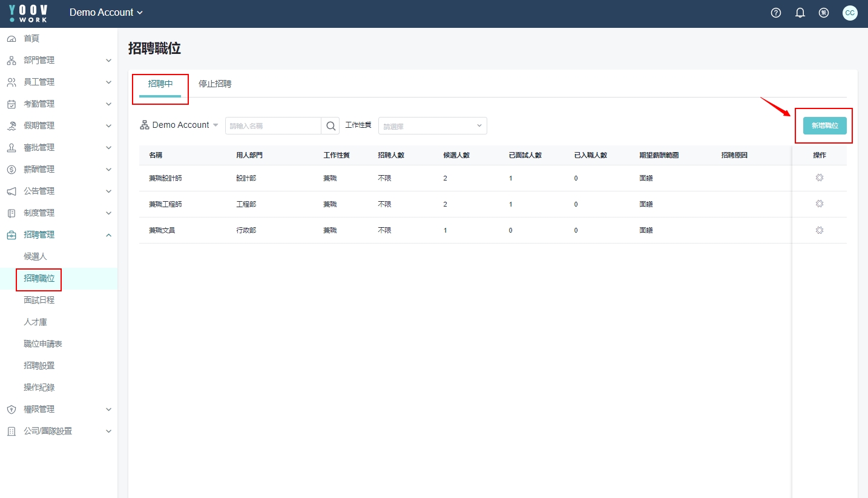Click the name search input field
This screenshot has height=498, width=868.
pos(273,126)
